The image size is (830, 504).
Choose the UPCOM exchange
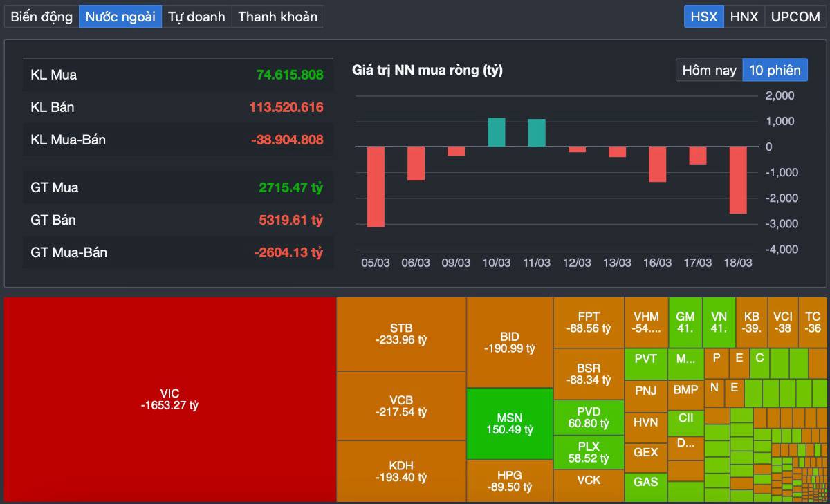[x=795, y=17]
